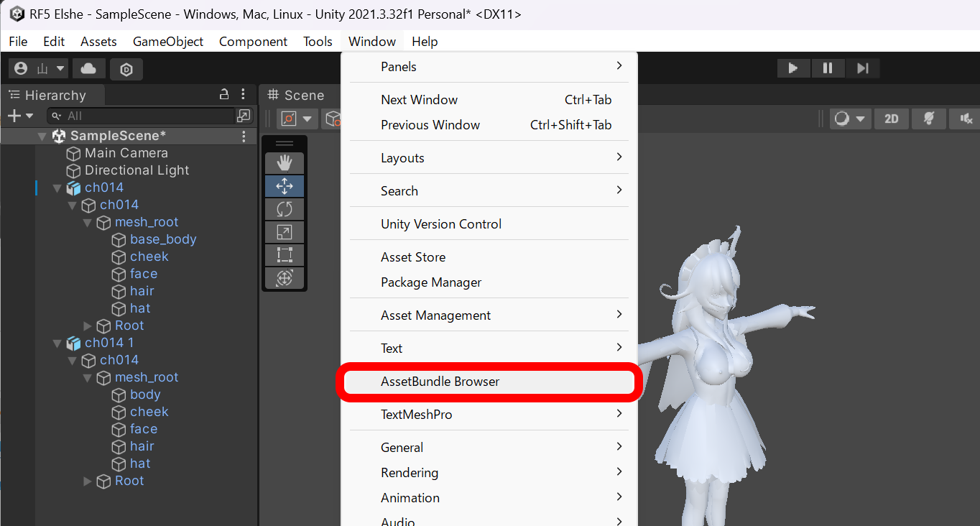
Task: Start Play mode with the Play button
Action: 793,68
